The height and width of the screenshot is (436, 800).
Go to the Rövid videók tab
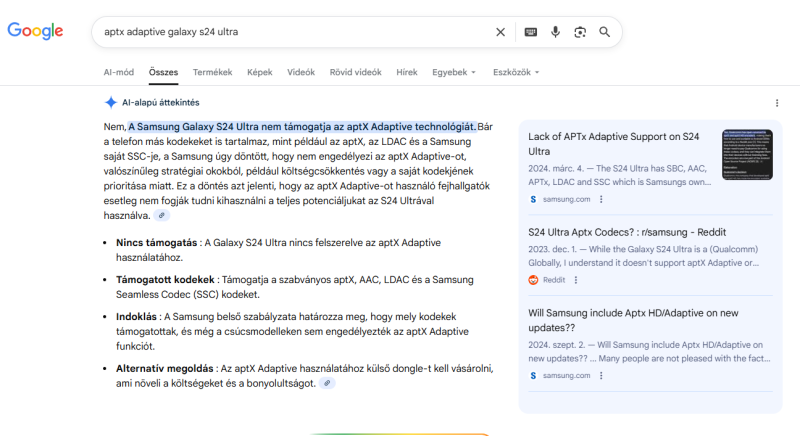(356, 72)
